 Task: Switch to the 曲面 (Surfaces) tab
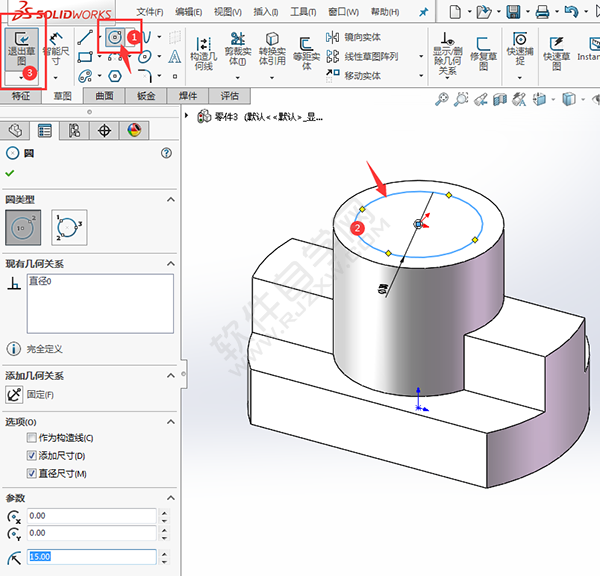(x=104, y=96)
